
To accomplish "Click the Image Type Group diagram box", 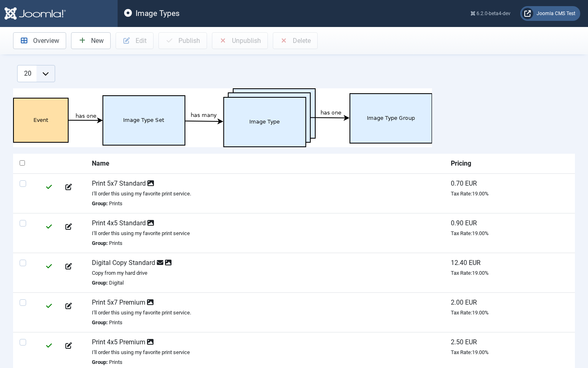I will tap(391, 118).
